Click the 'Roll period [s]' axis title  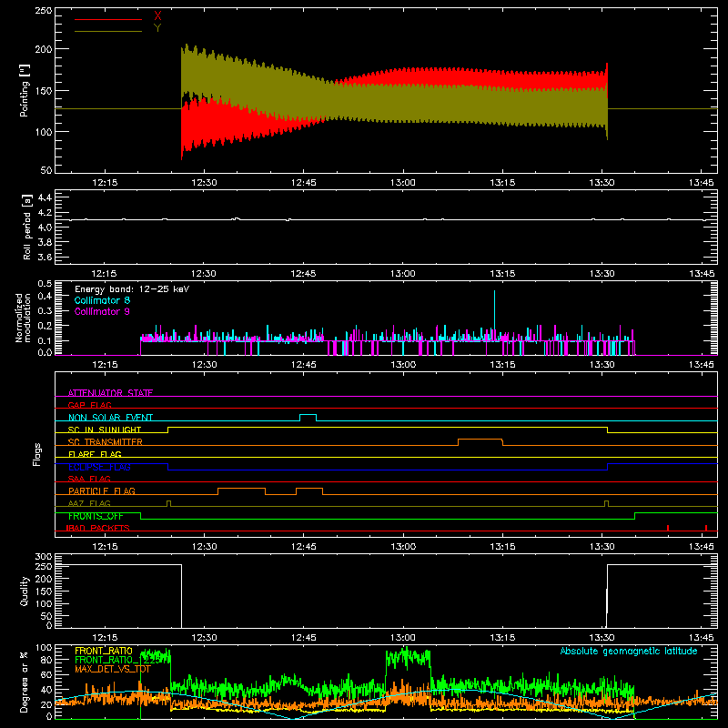(27, 227)
